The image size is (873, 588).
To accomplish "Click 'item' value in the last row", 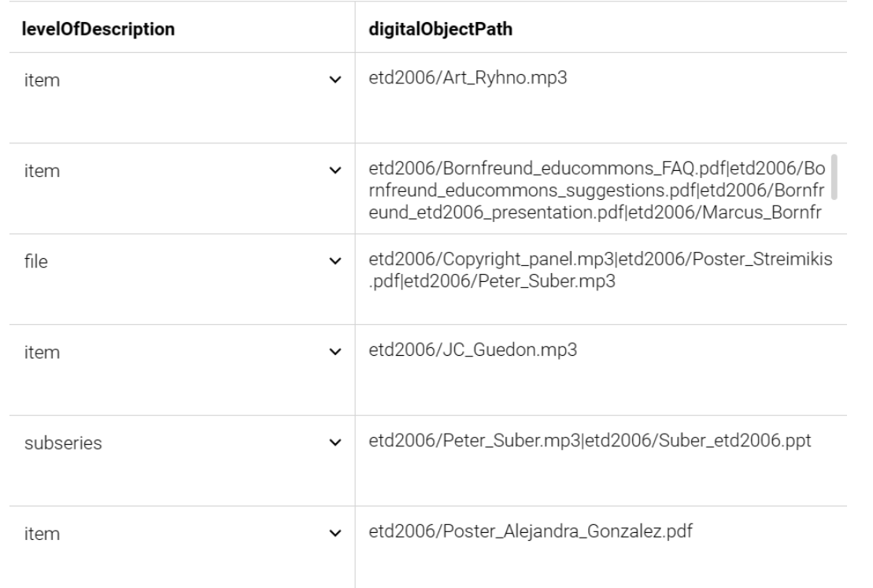I will tap(42, 534).
